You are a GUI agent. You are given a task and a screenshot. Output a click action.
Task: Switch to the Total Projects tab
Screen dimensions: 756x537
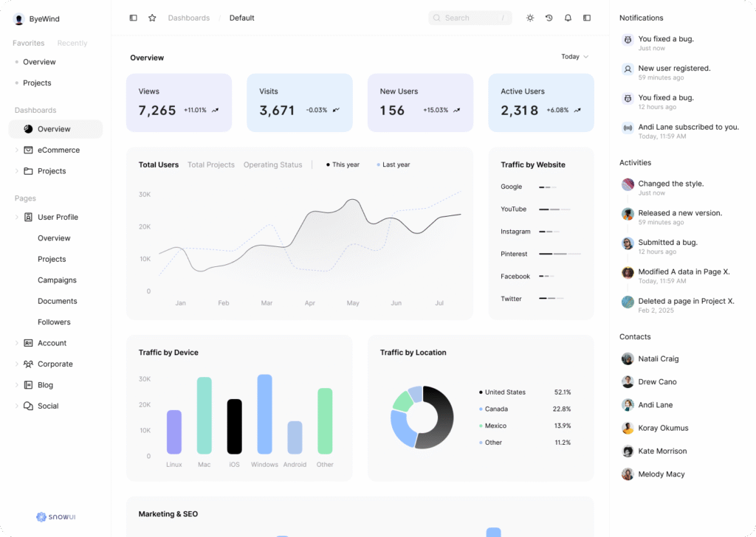tap(210, 165)
